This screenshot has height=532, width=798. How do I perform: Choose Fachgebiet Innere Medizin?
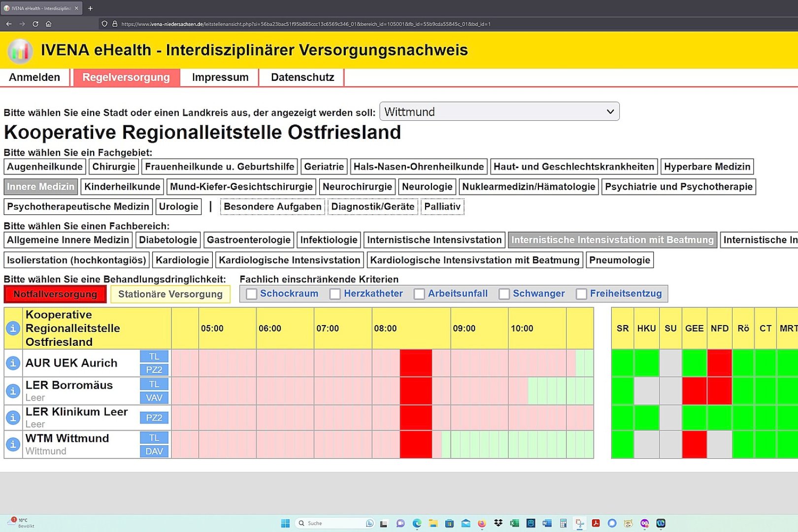coord(41,187)
